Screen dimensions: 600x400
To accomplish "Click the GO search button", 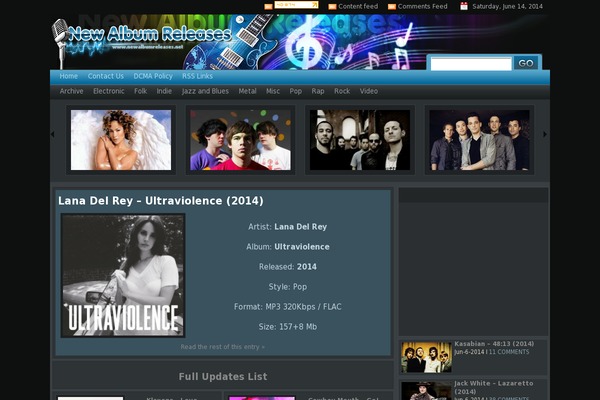I will 526,63.
